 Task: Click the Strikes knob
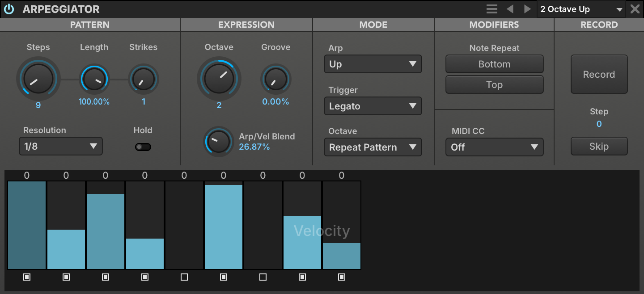click(144, 80)
